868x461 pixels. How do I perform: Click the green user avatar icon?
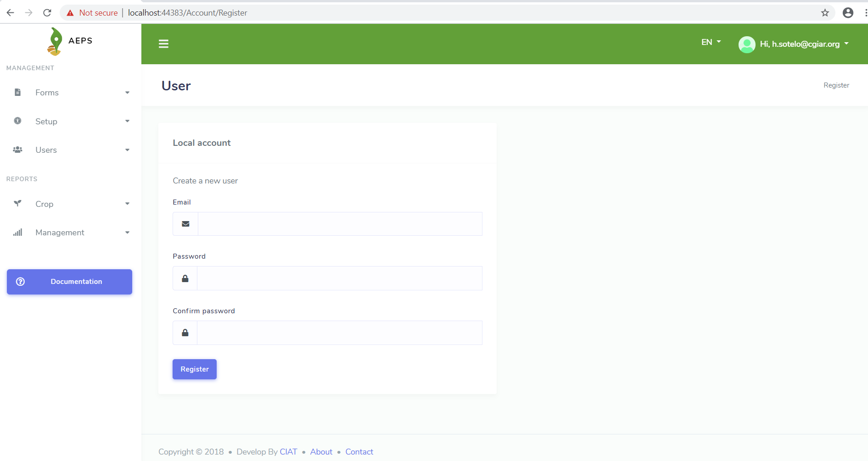pos(747,44)
